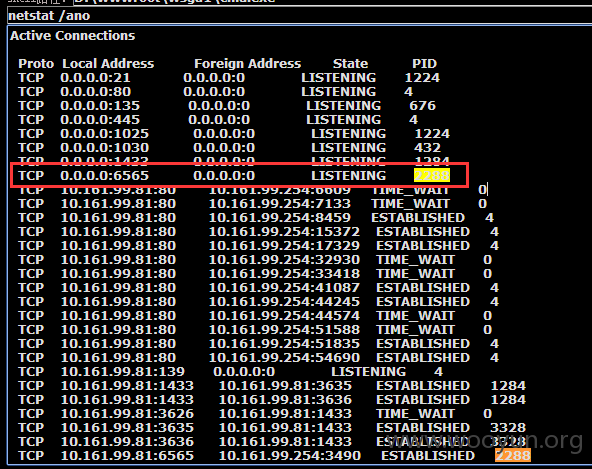Select foreign address 10.161.99.254:44574
The width and height of the screenshot is (592, 469).
click(x=284, y=315)
